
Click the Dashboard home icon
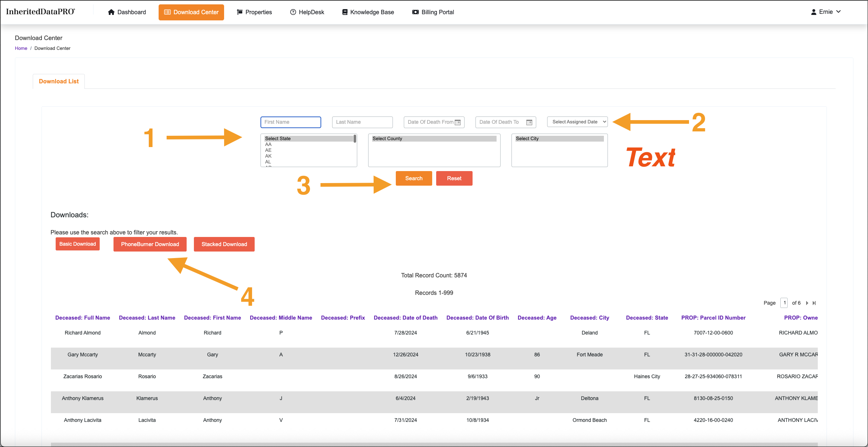(x=111, y=12)
